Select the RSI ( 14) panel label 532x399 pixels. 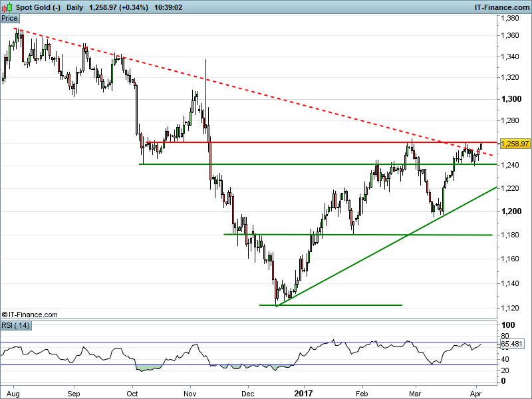point(15,325)
